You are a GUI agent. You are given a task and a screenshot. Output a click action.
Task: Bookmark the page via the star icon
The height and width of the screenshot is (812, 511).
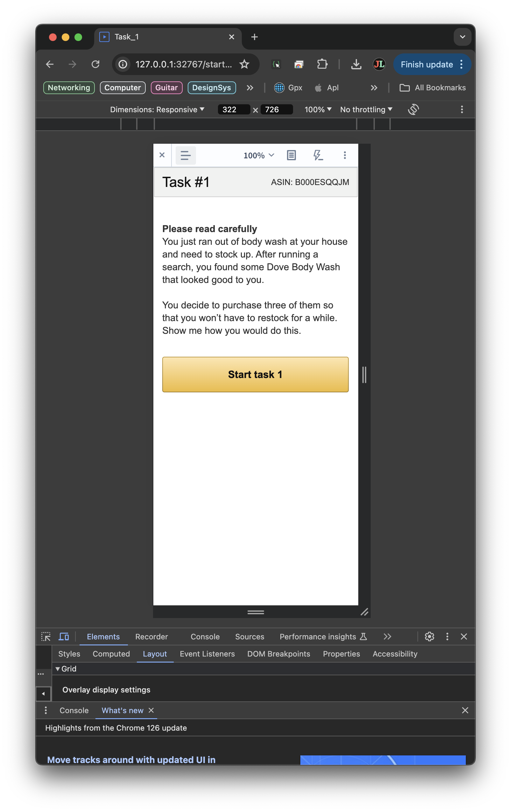click(244, 64)
